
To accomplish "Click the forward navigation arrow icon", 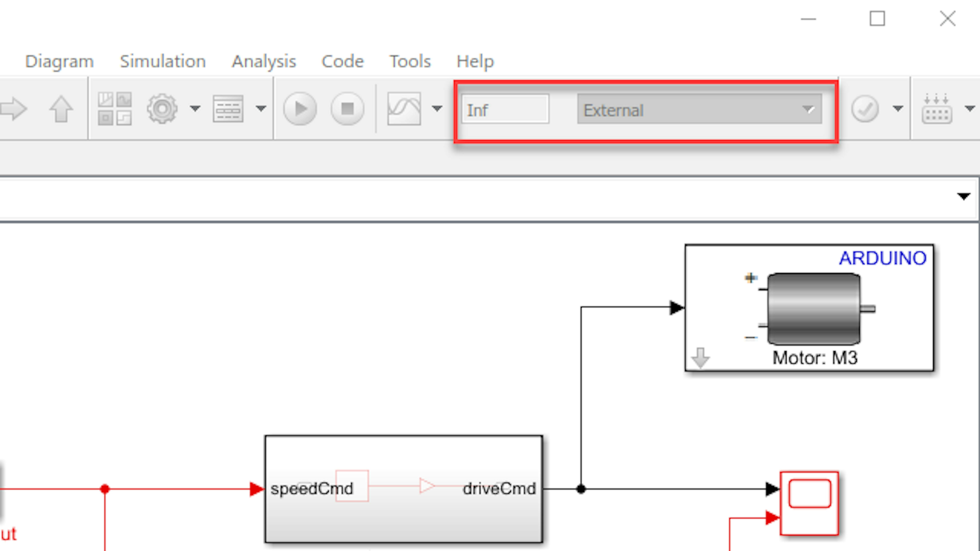I will click(14, 109).
